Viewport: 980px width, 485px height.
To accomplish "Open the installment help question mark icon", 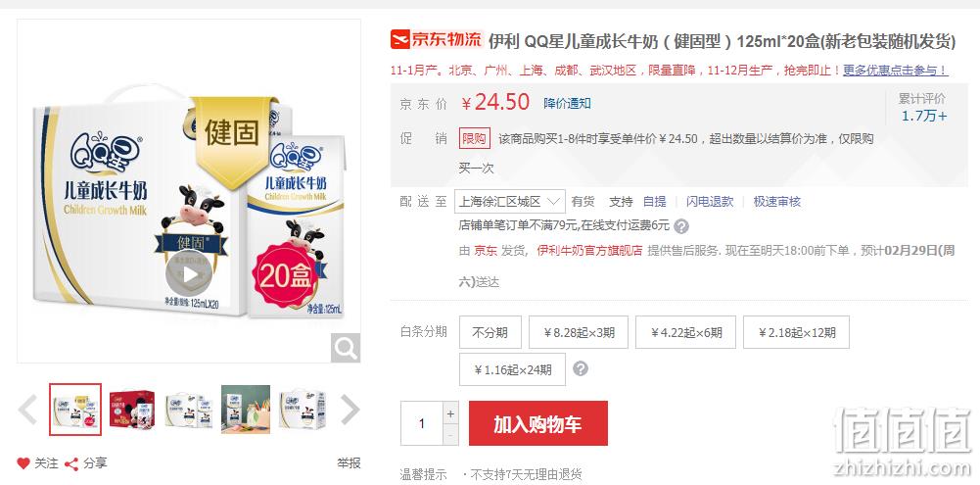I will 580,368.
